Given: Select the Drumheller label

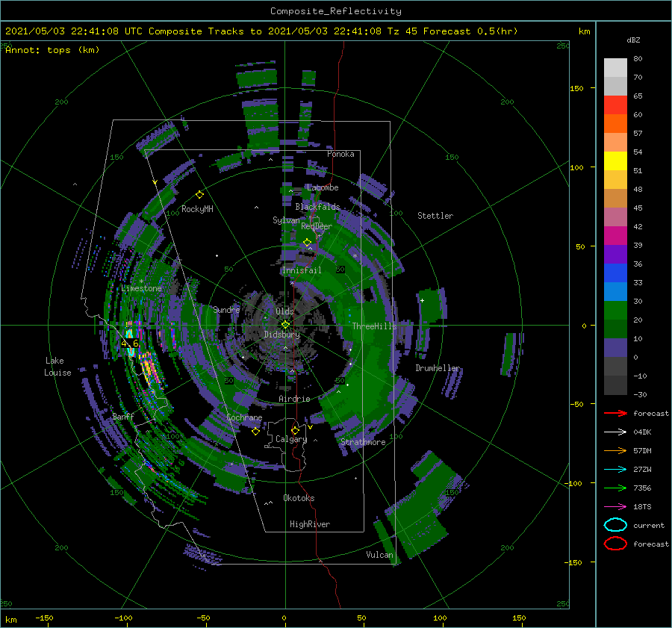Looking at the screenshot, I should point(438,368).
